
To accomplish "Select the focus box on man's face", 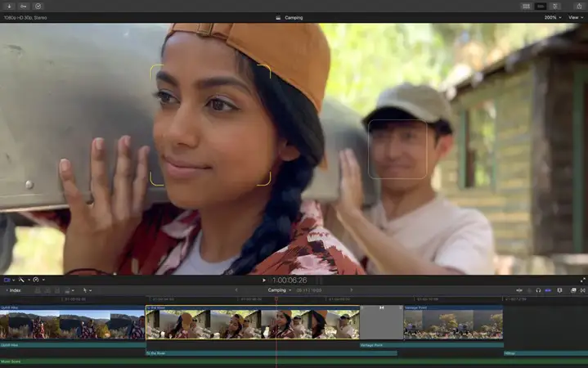I will (397, 149).
